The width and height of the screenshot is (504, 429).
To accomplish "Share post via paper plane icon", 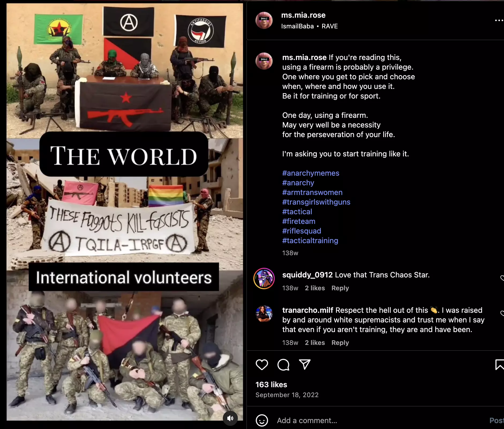I will tap(304, 364).
